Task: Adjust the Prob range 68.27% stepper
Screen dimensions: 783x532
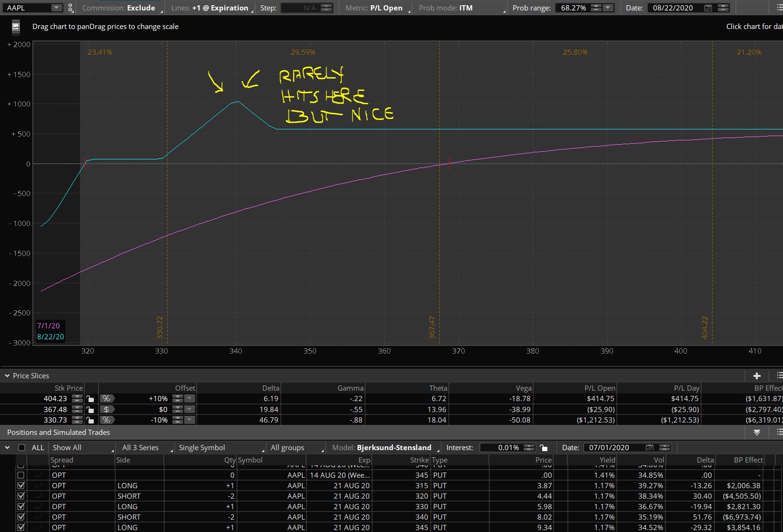Action: click(x=596, y=8)
